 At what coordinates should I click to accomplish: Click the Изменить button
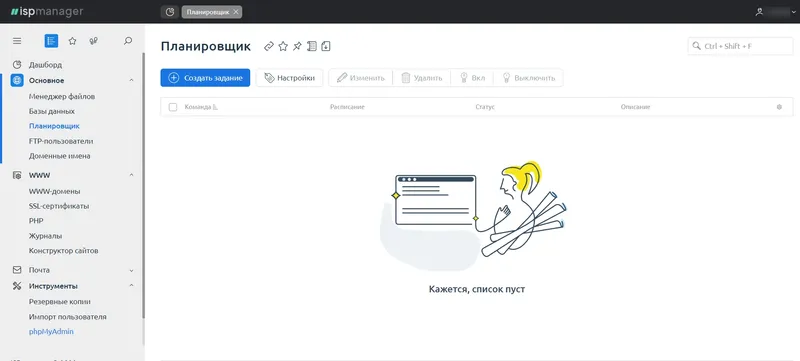(361, 78)
